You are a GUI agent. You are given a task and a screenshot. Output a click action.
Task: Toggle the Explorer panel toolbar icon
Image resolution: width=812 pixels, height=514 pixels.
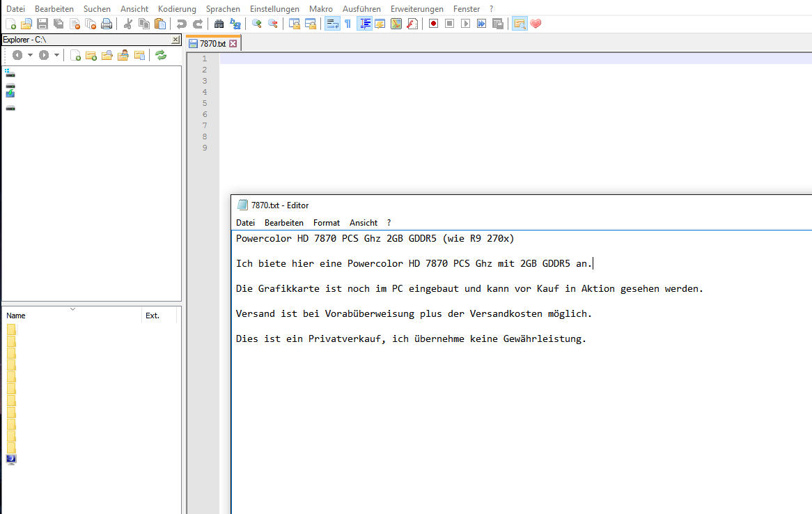(520, 24)
